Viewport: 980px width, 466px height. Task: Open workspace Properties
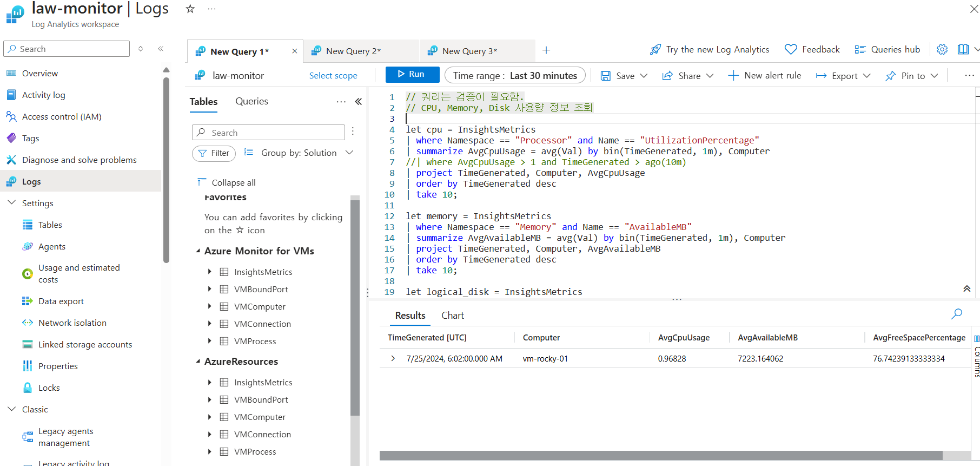point(58,366)
